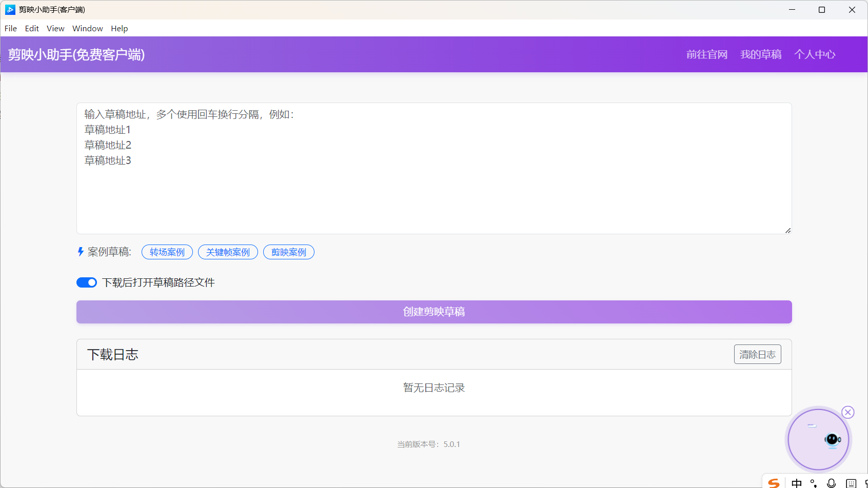Toggle 下载后打开草稿路径文件 switch off
This screenshot has height=488, width=868.
(x=87, y=282)
